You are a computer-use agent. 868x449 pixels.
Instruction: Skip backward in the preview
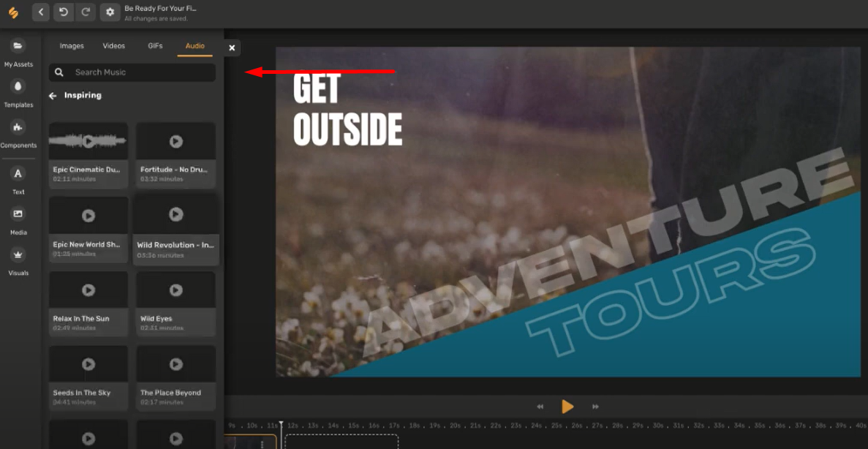pos(540,407)
